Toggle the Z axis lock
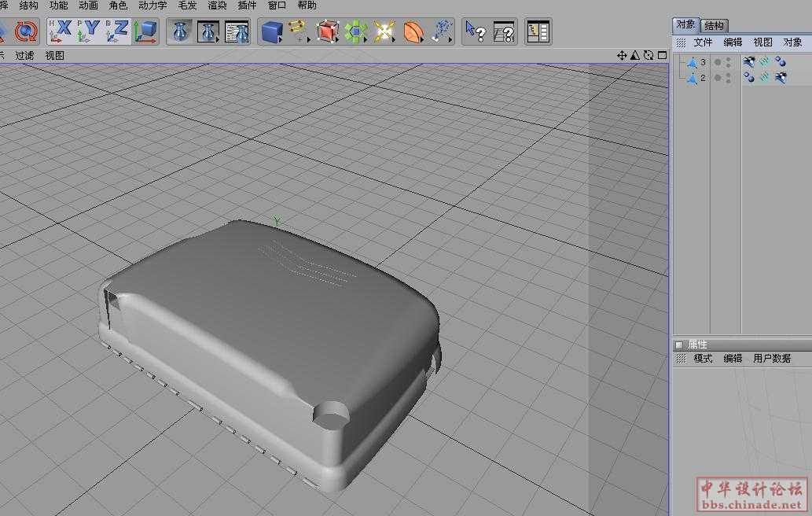Viewport: 812px width, 516px height. [x=117, y=31]
